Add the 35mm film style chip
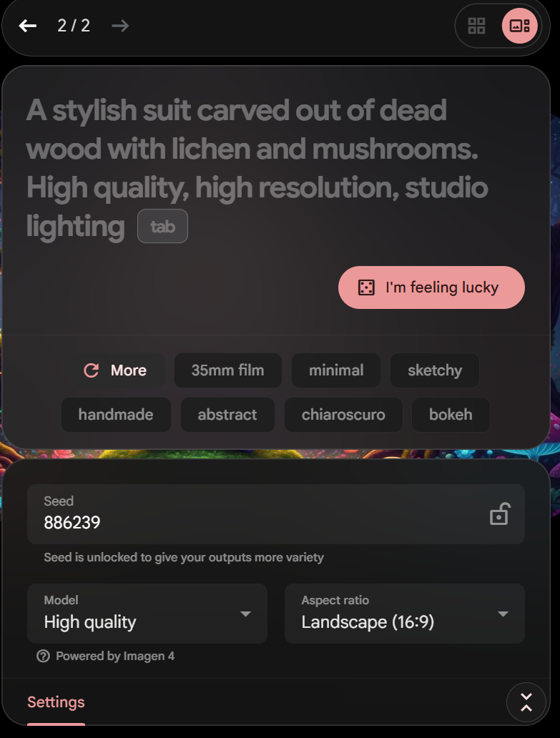 click(227, 370)
